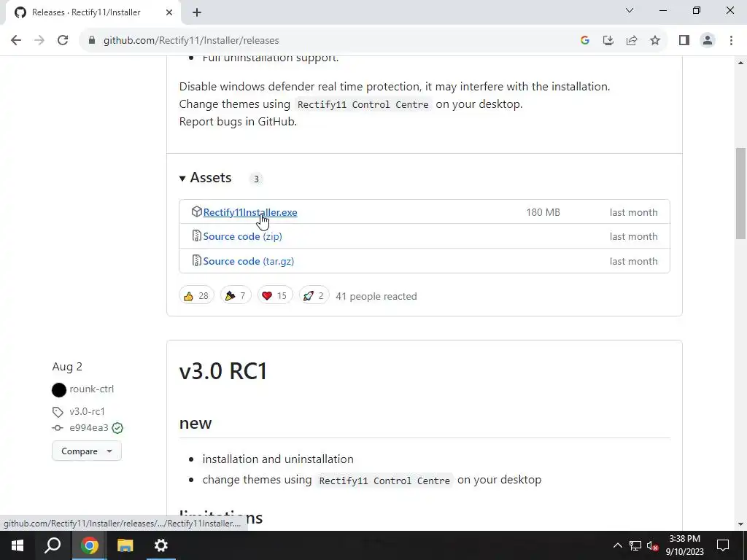Click the Assets count badge 3
747x560 pixels.
pos(256,179)
